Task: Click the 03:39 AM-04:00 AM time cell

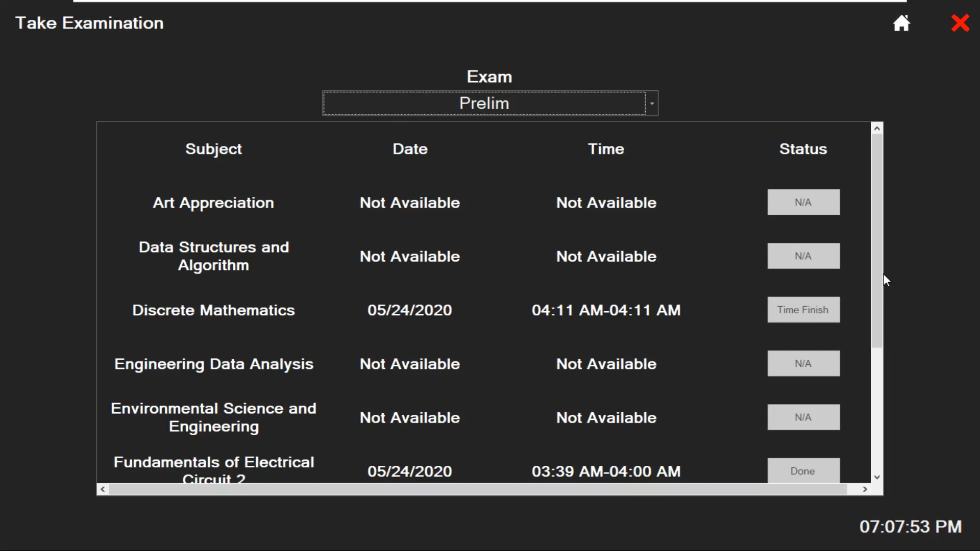Action: [606, 471]
